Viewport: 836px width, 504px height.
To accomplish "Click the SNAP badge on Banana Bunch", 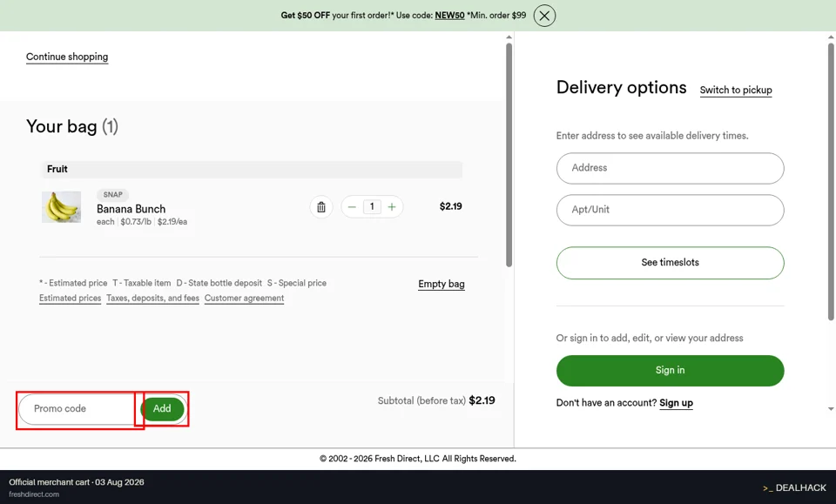I will 112,194.
